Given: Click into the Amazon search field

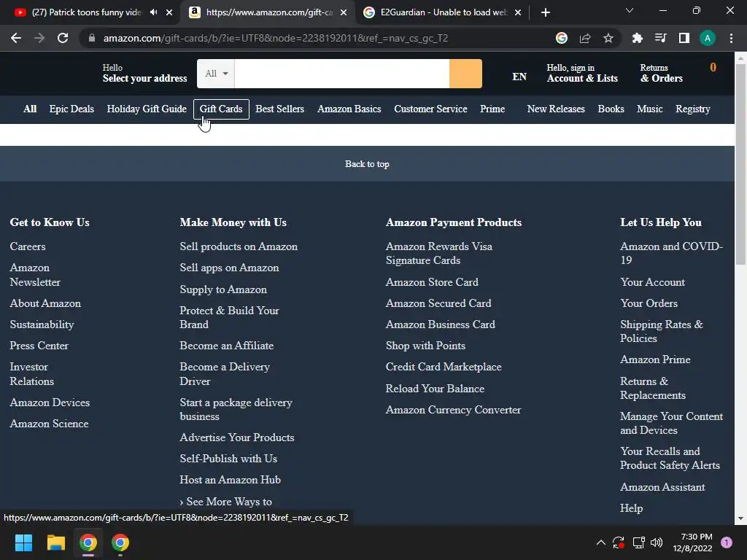Looking at the screenshot, I should click(x=341, y=74).
